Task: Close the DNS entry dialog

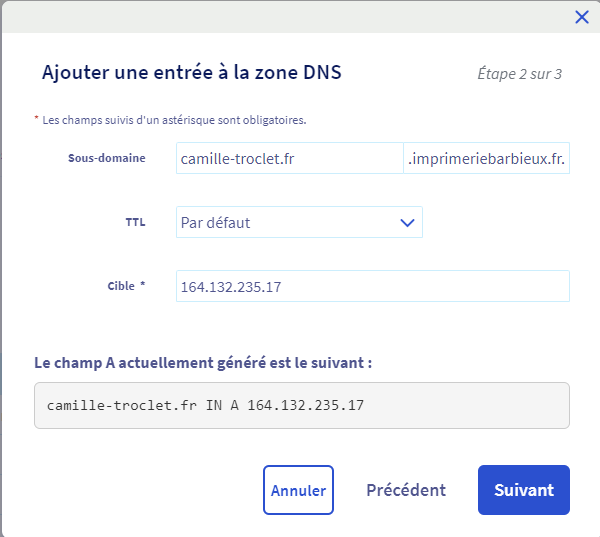Action: (582, 17)
